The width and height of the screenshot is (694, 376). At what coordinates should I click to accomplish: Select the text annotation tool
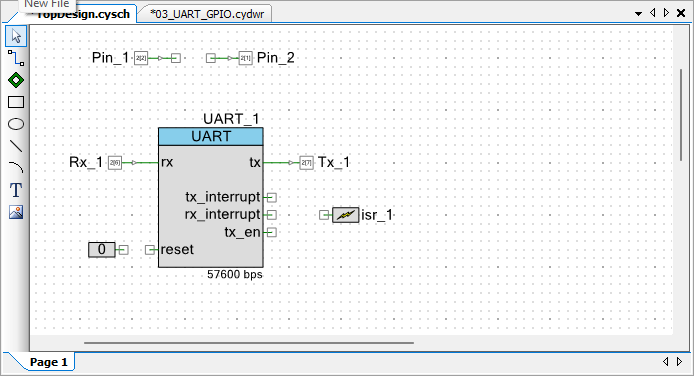16,190
